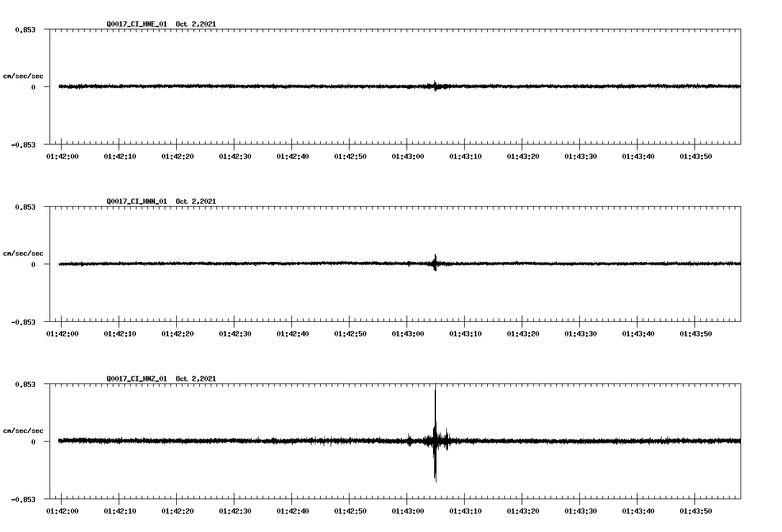
Task: Click cm/sec/sec unit label of HNN plot
Action: [x=23, y=253]
